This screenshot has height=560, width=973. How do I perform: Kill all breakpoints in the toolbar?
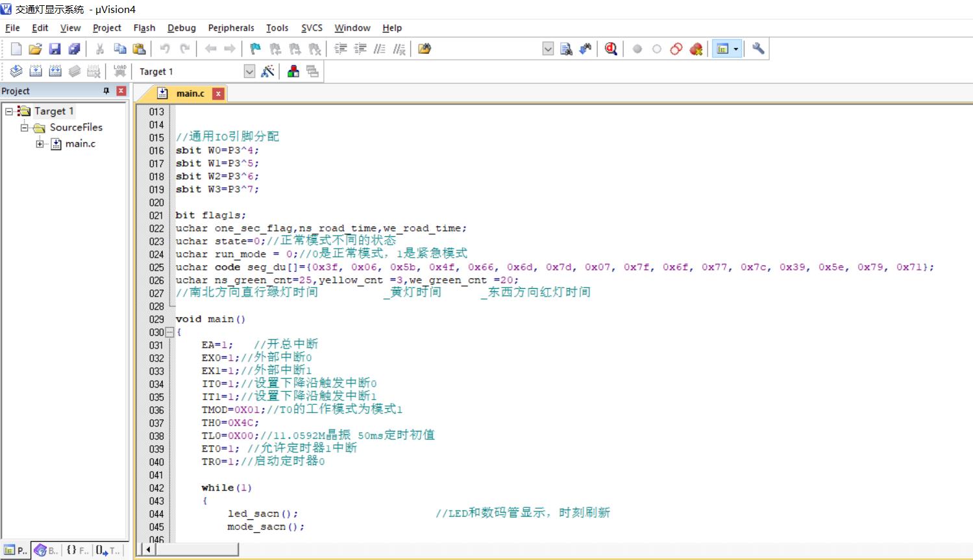point(696,49)
